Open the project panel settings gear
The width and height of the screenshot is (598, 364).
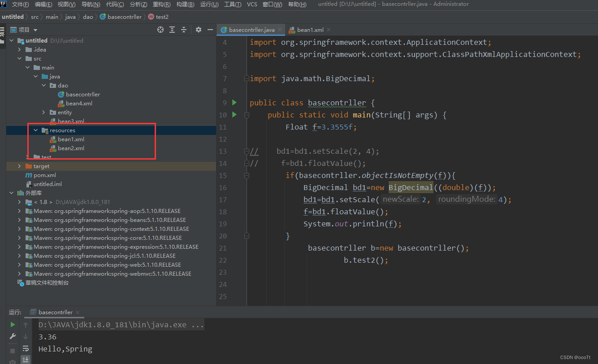coord(199,30)
